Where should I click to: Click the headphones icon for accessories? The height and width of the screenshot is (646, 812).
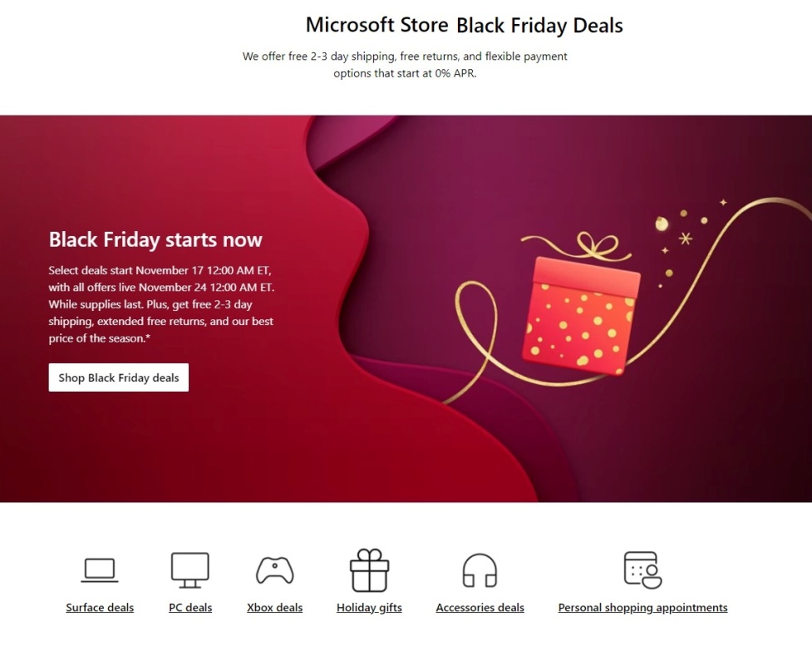(480, 571)
